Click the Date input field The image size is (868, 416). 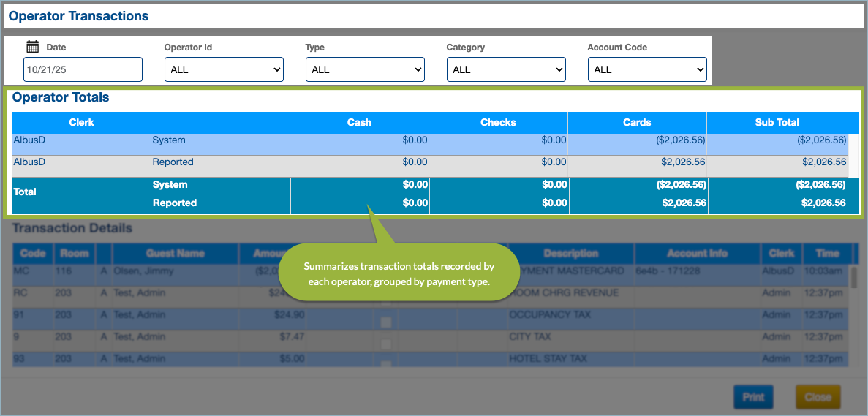coord(83,69)
